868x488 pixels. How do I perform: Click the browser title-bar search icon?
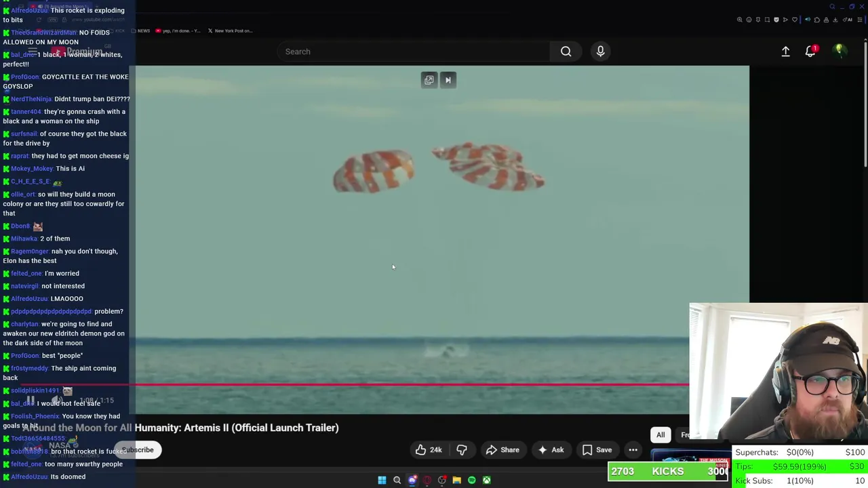832,7
